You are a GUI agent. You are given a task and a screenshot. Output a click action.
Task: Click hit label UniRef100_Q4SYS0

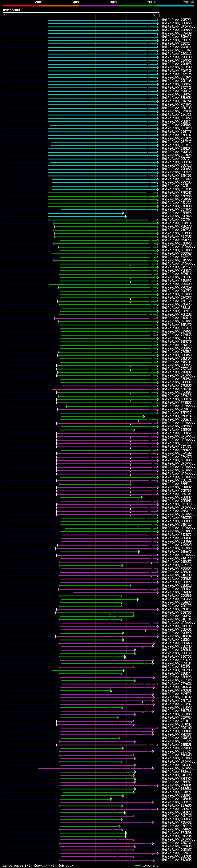click(x=176, y=267)
